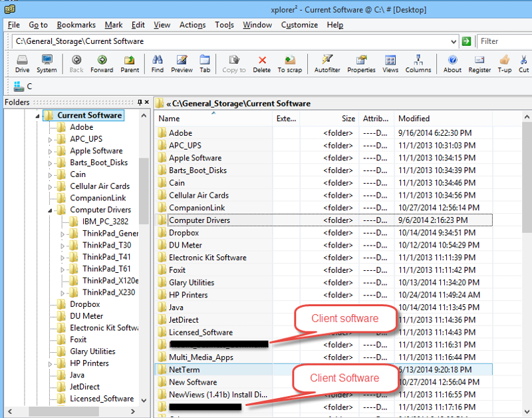Open the Bookmarks menu
The image size is (532, 418).
click(x=76, y=25)
